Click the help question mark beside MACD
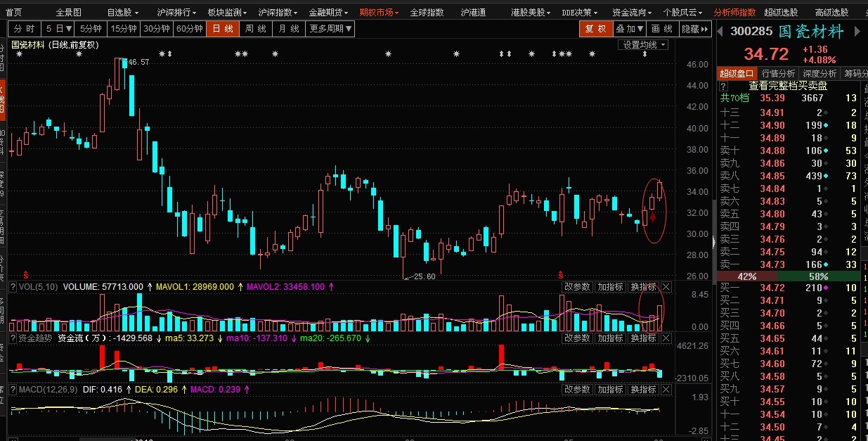 point(12,389)
